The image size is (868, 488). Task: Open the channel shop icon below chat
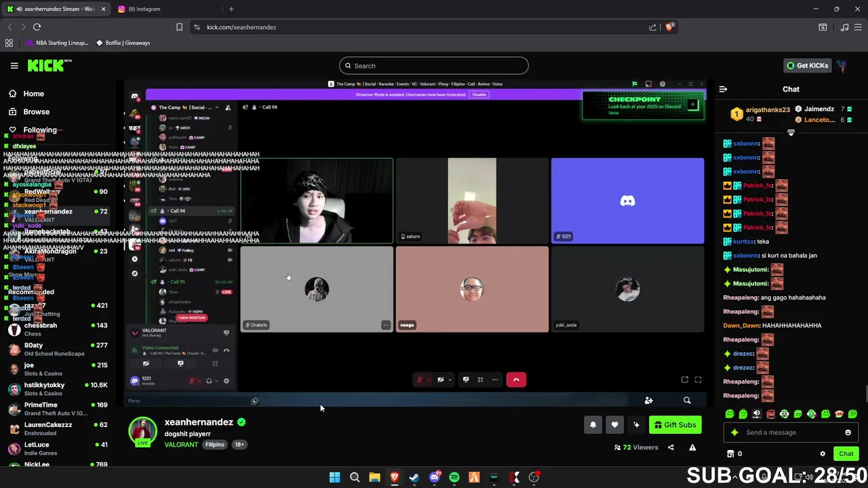tap(730, 453)
